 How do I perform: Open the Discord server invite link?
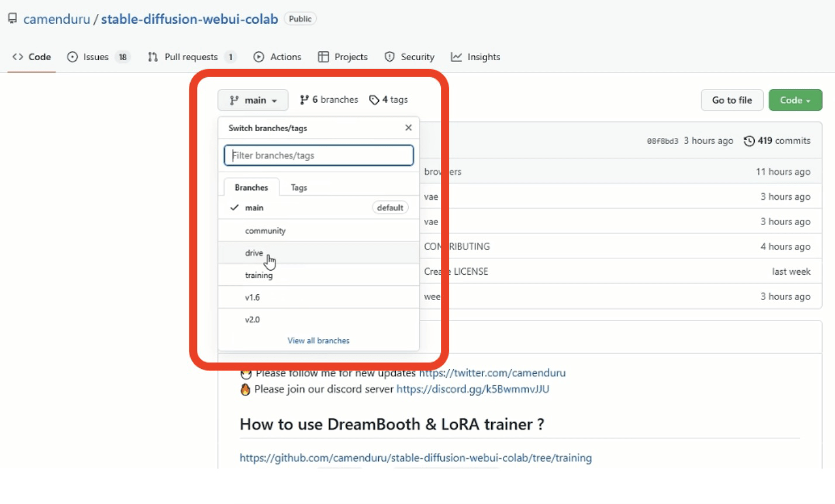(x=472, y=389)
